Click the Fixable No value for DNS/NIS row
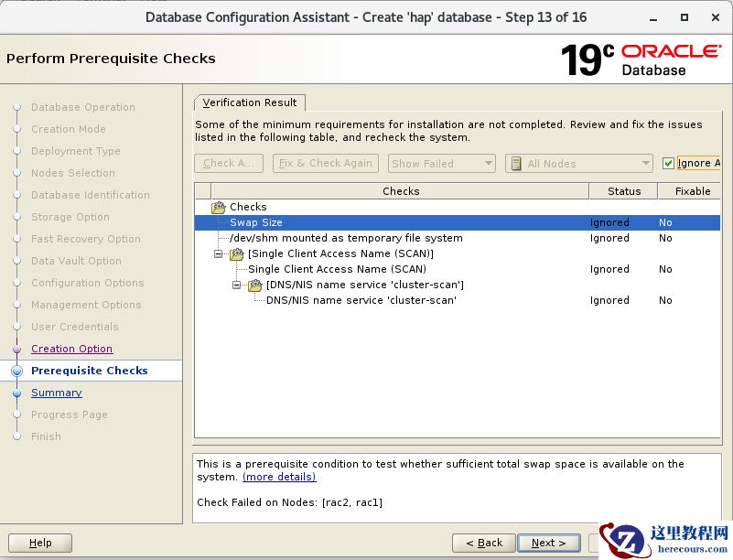This screenshot has height=560, width=733. (x=665, y=300)
